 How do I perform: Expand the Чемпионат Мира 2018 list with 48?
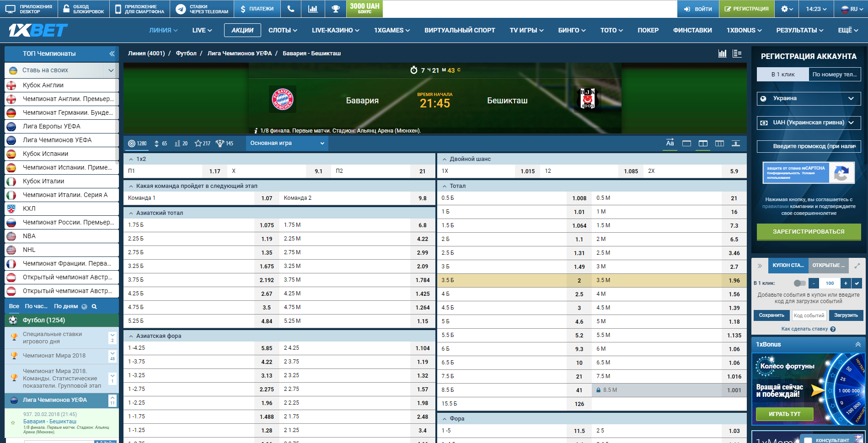click(112, 356)
